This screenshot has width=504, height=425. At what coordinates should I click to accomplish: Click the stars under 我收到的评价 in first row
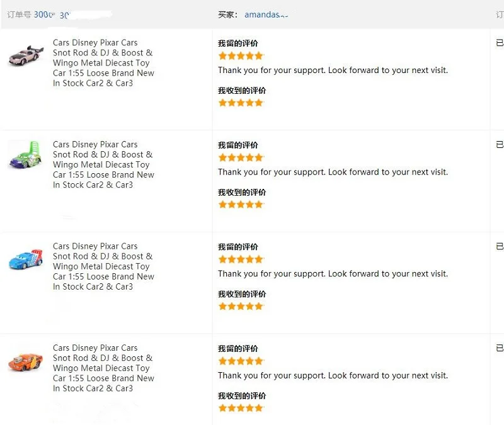point(241,103)
